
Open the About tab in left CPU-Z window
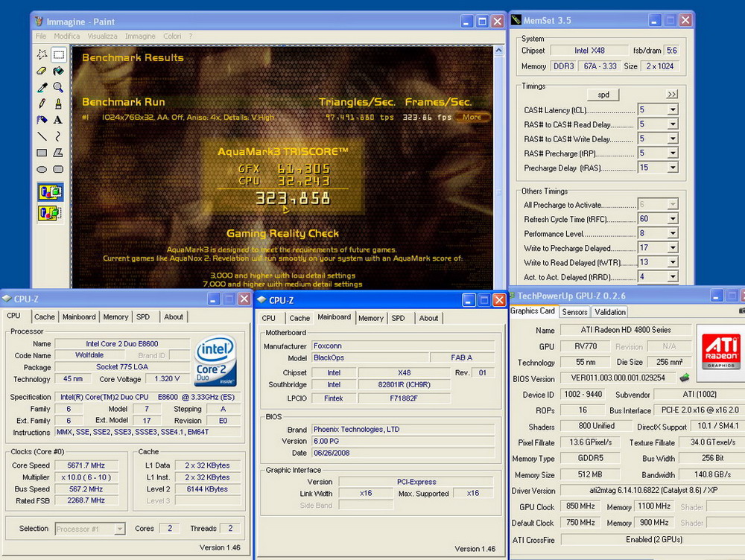[x=174, y=316]
